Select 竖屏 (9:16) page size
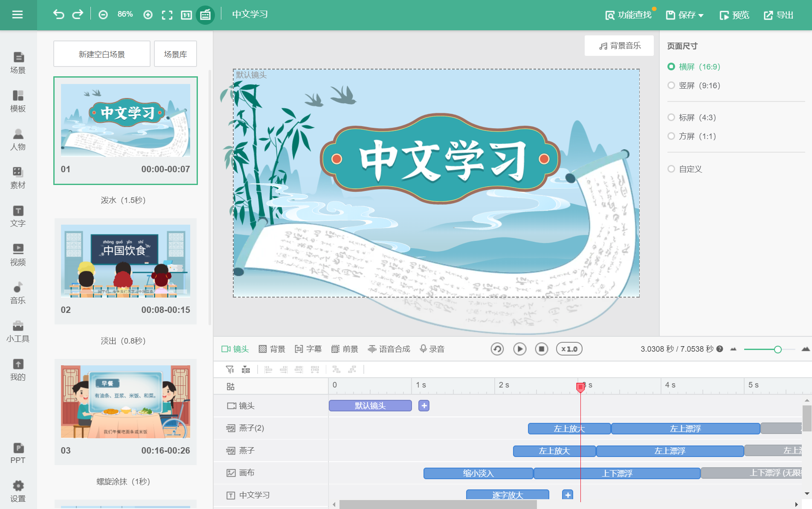Screen dimensions: 812x509 coord(694,86)
